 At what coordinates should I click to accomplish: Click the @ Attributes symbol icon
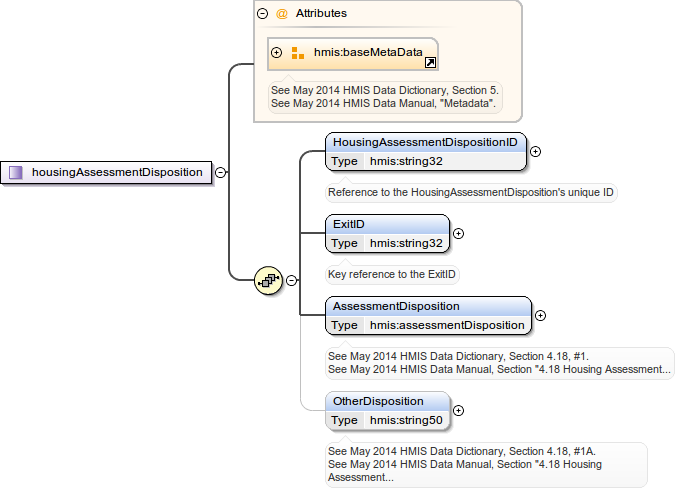click(281, 14)
